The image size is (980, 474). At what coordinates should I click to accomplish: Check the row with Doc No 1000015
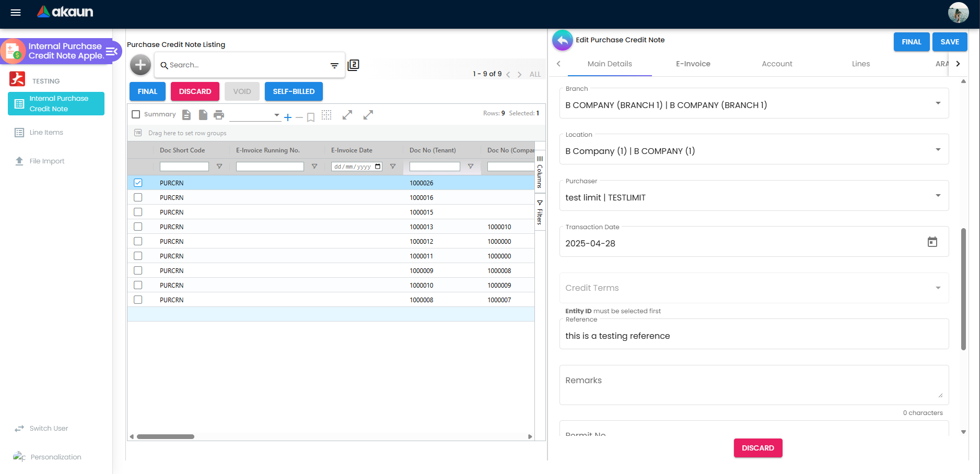[138, 212]
